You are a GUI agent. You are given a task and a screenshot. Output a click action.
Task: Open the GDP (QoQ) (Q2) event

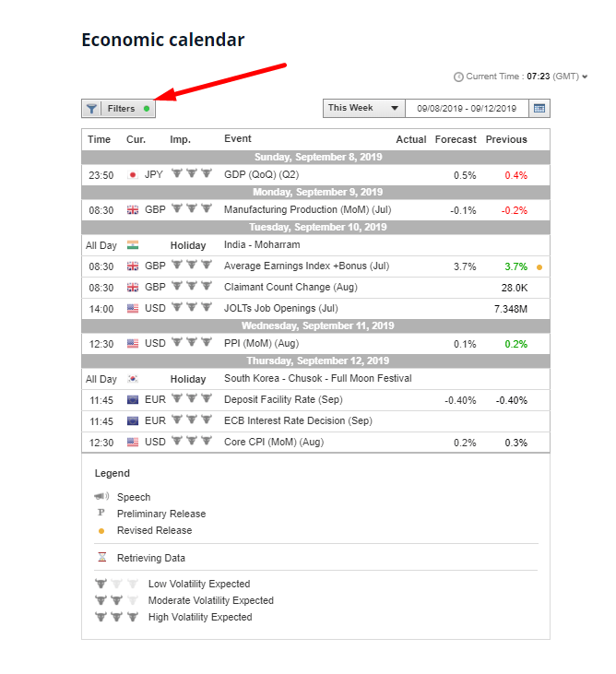(x=263, y=174)
